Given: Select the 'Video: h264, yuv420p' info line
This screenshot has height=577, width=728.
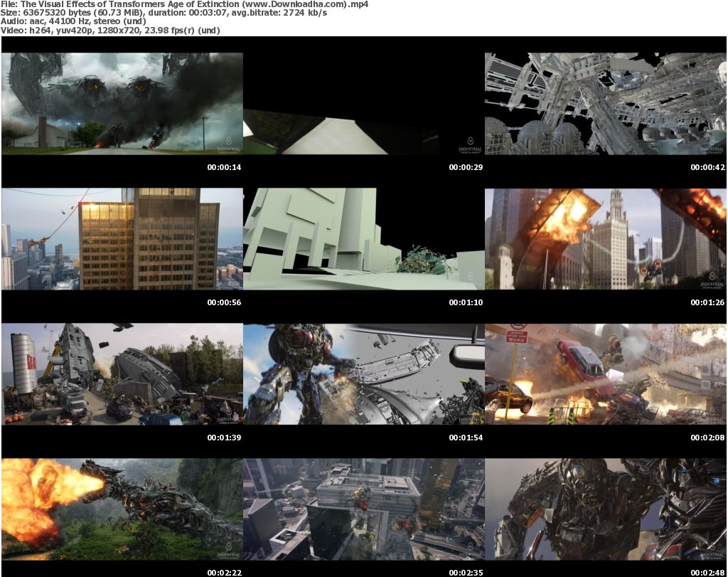Looking at the screenshot, I should 110,31.
